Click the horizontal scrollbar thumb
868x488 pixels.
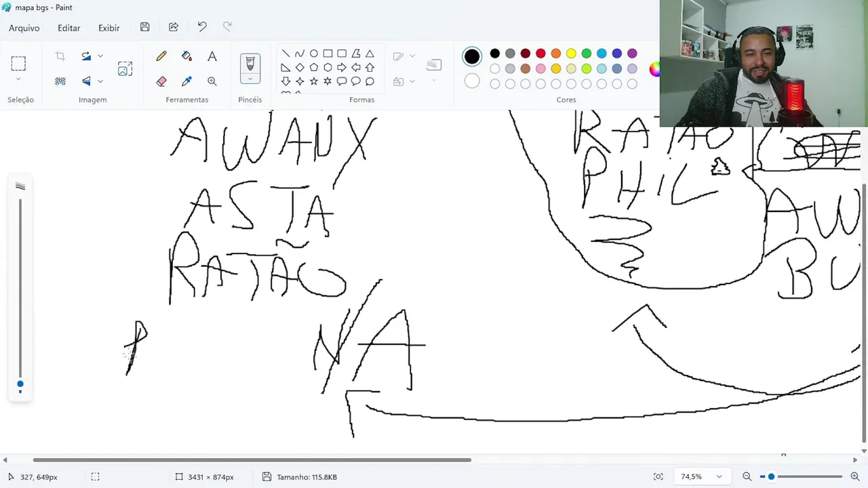point(252,460)
